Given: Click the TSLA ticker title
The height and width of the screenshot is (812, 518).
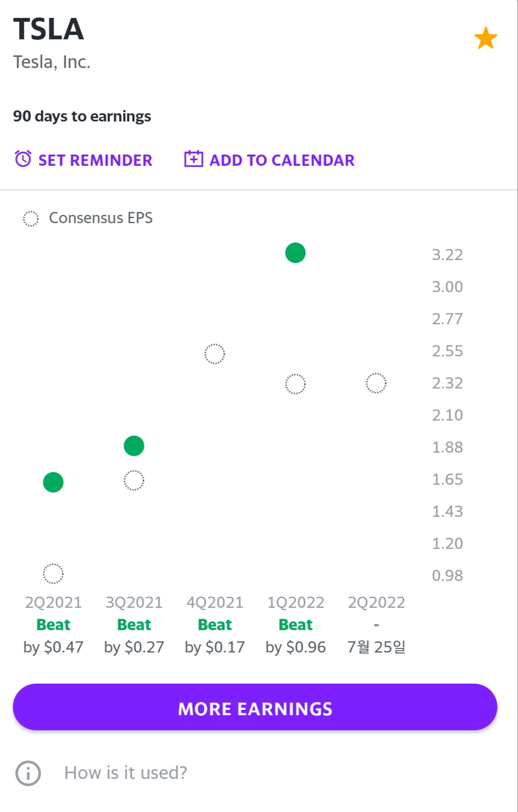Looking at the screenshot, I should (x=49, y=29).
